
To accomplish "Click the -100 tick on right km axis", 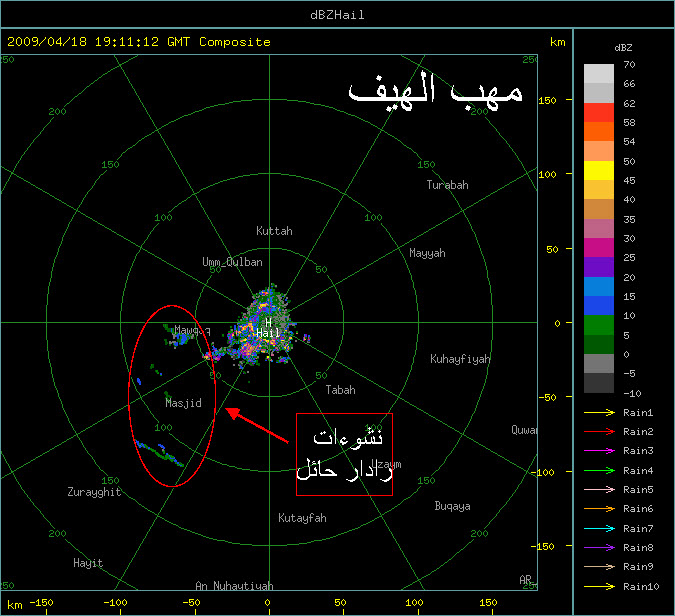I will [x=542, y=472].
